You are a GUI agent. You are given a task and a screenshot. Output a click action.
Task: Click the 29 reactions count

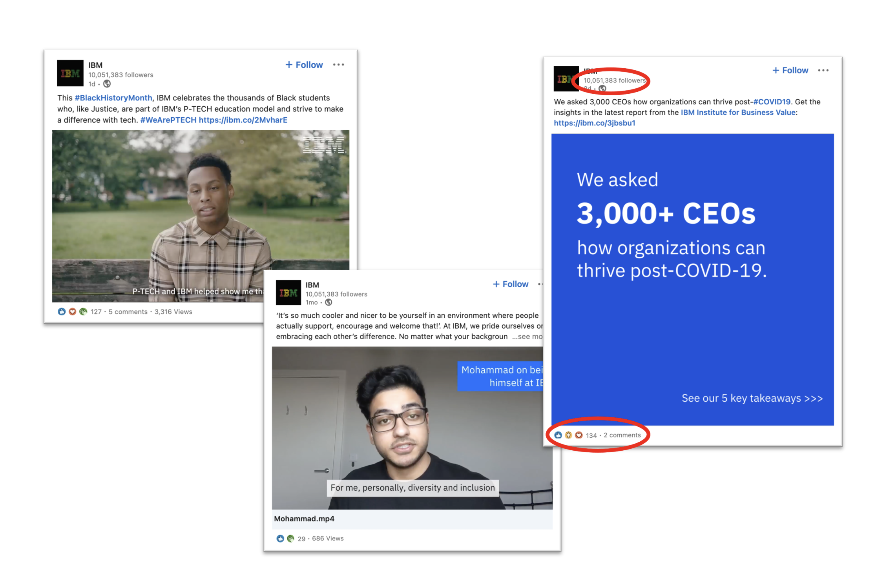pos(301,539)
